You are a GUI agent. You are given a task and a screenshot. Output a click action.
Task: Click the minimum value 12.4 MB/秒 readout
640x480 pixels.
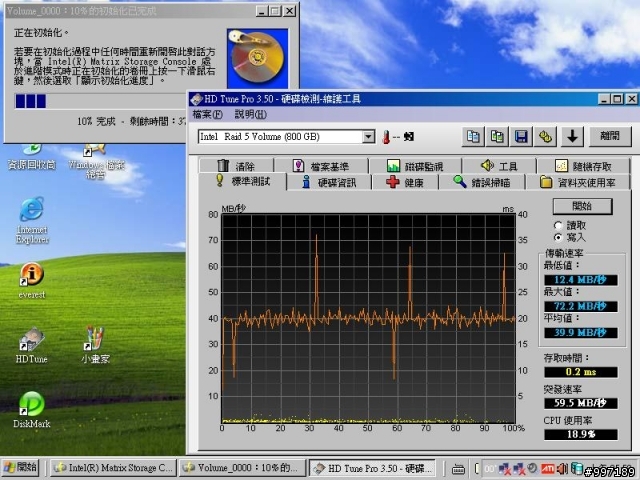pos(580,280)
